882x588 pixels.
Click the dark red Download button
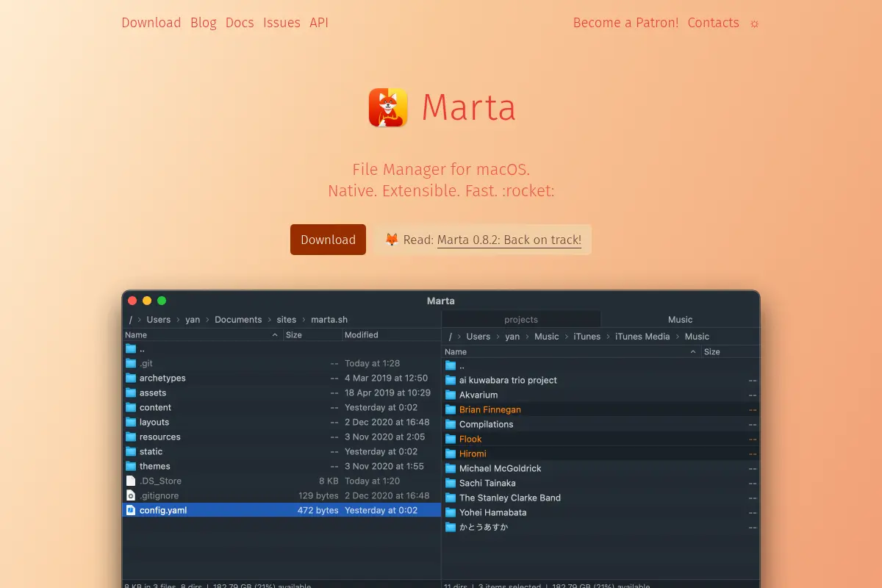click(328, 240)
